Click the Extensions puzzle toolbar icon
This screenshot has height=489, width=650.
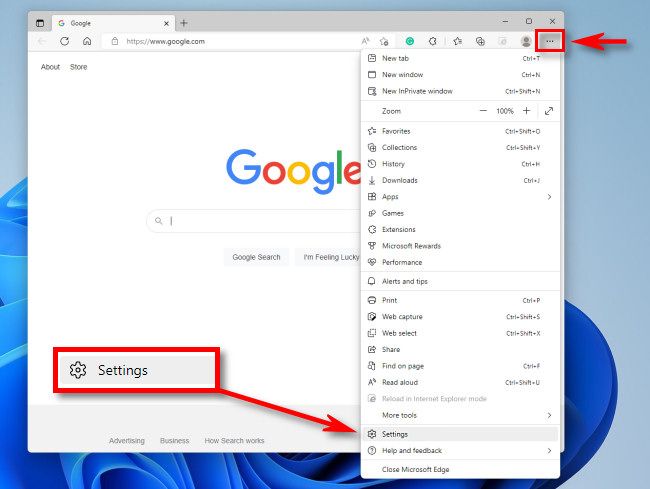[x=433, y=41]
